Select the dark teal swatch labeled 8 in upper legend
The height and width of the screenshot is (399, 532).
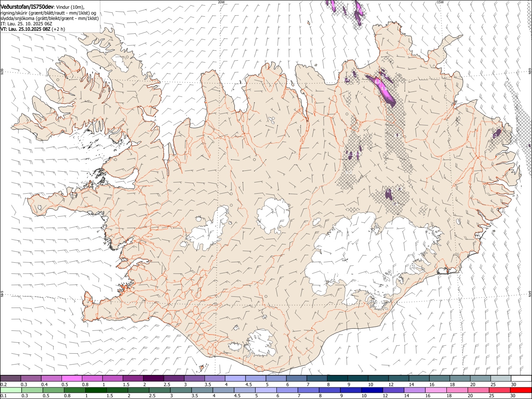tap(337, 378)
